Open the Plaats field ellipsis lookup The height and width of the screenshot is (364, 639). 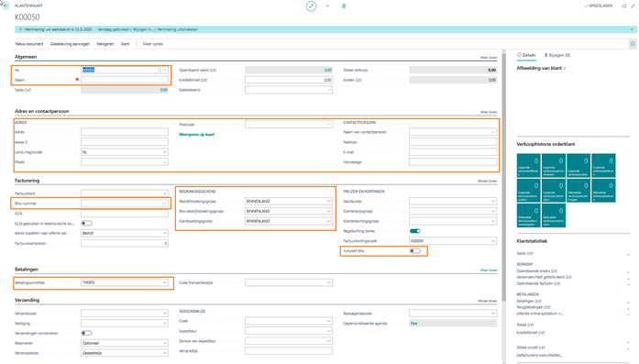point(165,162)
